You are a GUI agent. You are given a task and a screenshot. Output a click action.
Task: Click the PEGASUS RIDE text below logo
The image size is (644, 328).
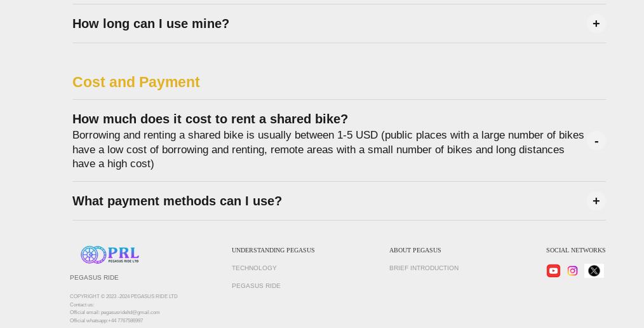pos(94,277)
